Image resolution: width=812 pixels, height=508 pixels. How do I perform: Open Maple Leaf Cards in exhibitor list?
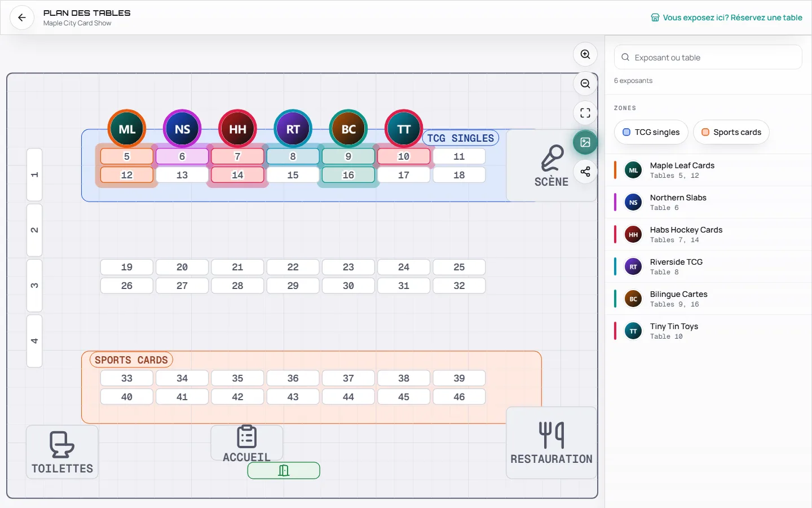pyautogui.click(x=708, y=170)
